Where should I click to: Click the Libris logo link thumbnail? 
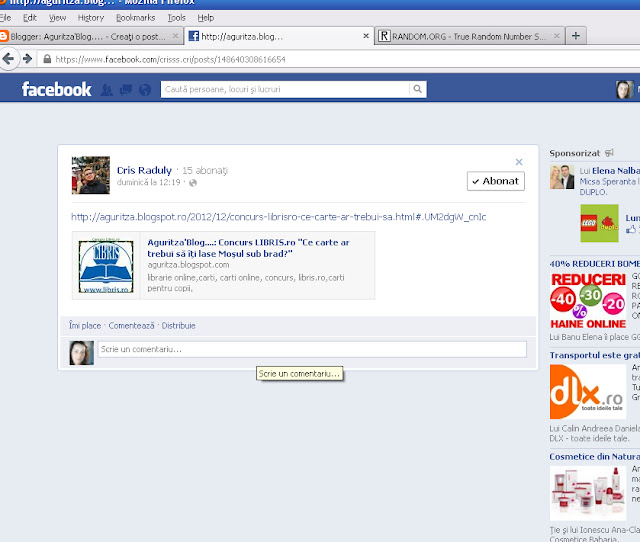pos(106,266)
